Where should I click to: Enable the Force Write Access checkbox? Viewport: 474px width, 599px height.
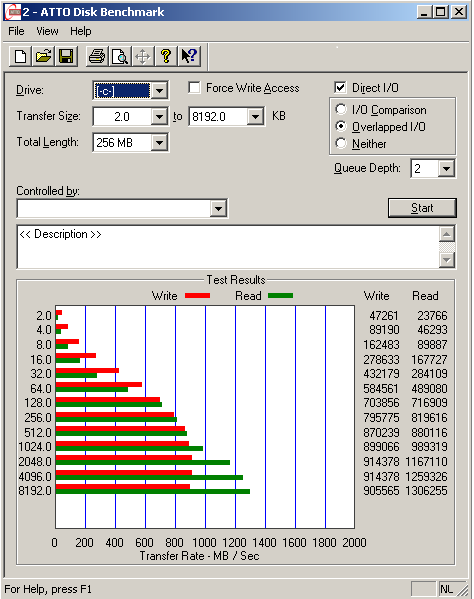194,87
